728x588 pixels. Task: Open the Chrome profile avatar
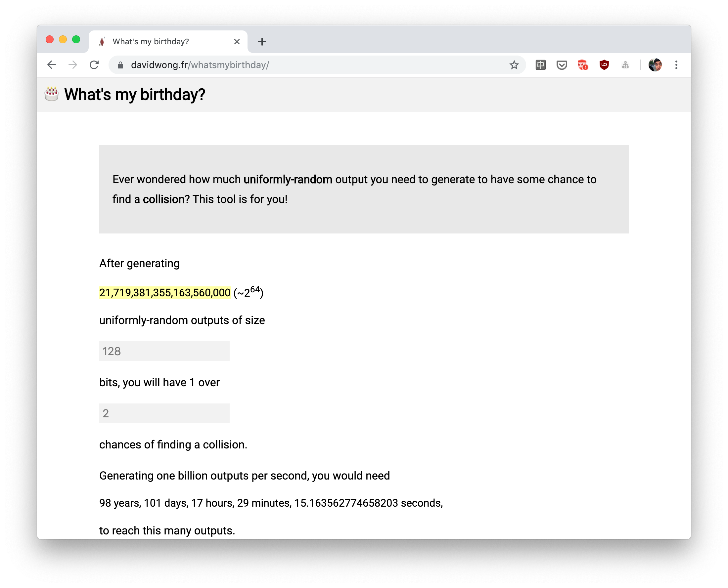(655, 65)
